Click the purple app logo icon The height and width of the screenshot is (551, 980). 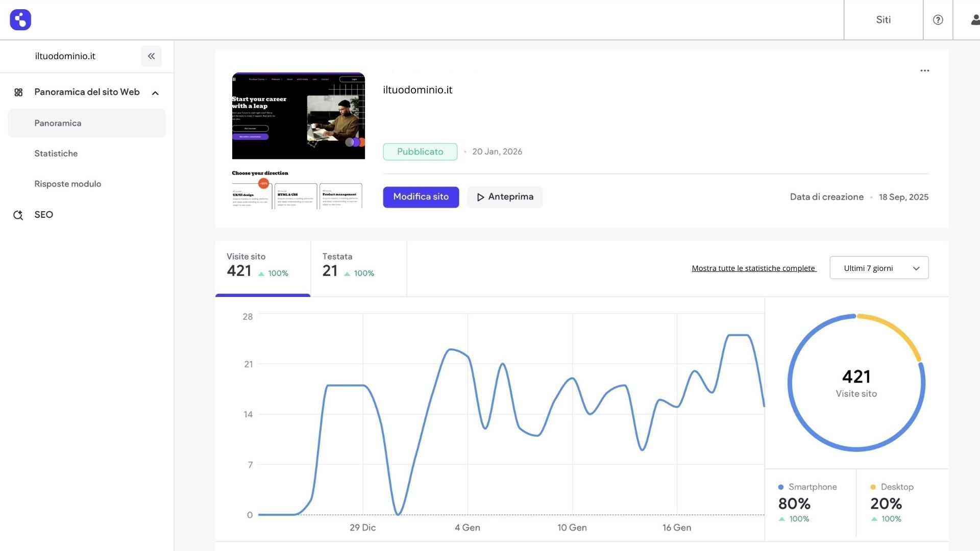tap(20, 20)
